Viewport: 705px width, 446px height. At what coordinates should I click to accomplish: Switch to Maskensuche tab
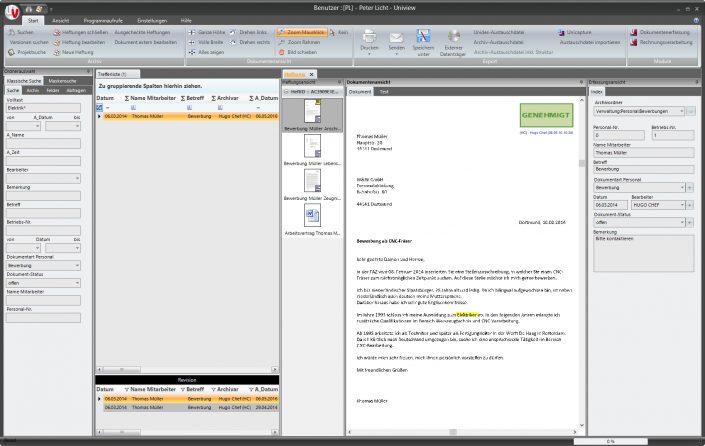62,81
